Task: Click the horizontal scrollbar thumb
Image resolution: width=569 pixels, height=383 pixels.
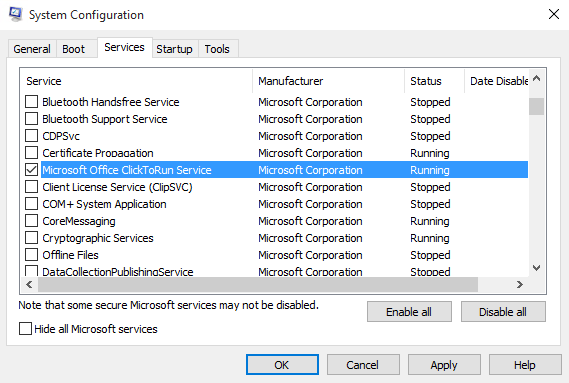Action: [x=258, y=284]
